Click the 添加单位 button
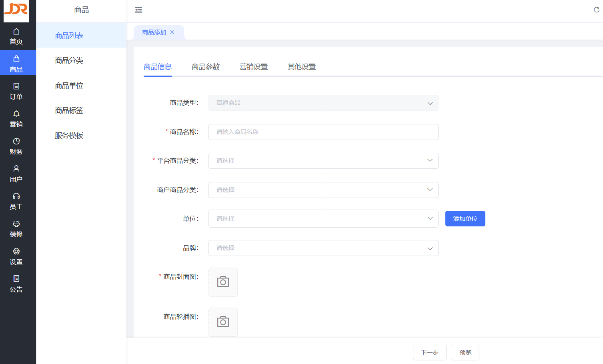603x364 pixels. click(465, 219)
